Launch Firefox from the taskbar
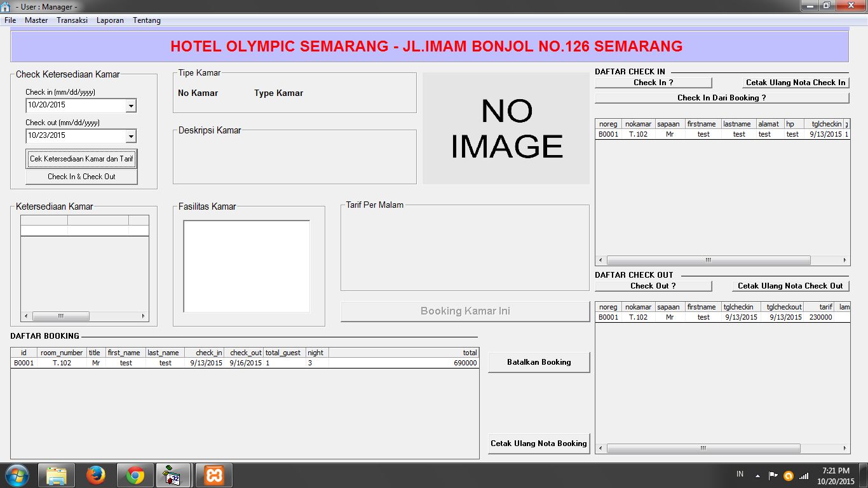 95,475
